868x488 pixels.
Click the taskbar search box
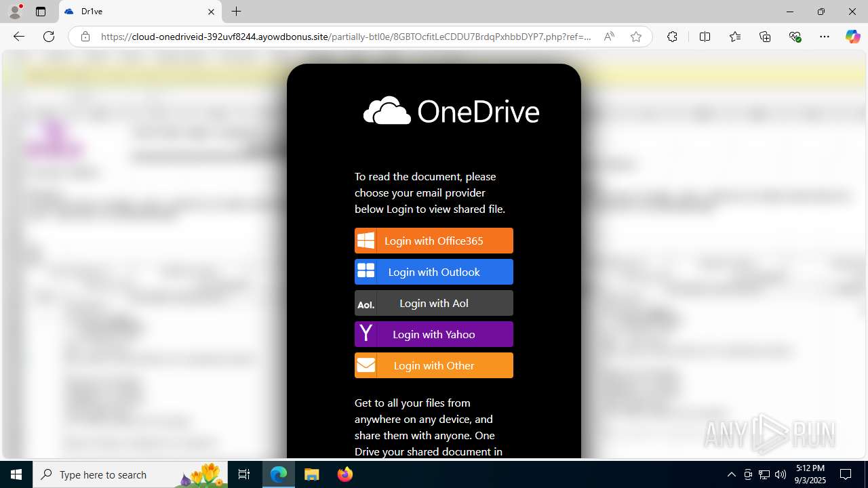[x=131, y=474]
